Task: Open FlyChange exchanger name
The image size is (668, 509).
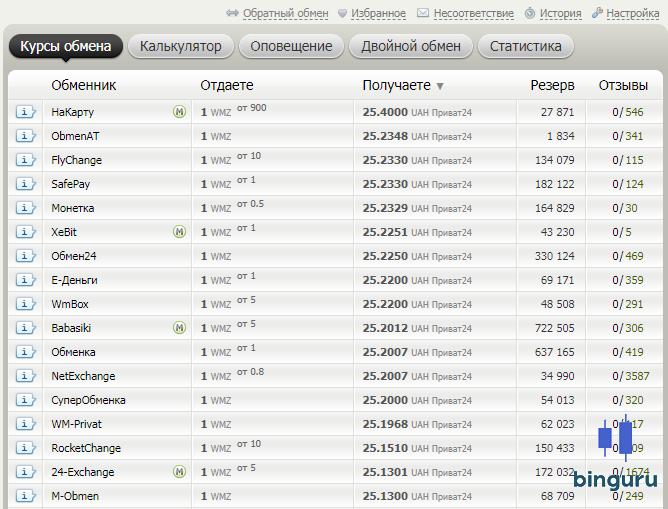Action: pos(76,160)
